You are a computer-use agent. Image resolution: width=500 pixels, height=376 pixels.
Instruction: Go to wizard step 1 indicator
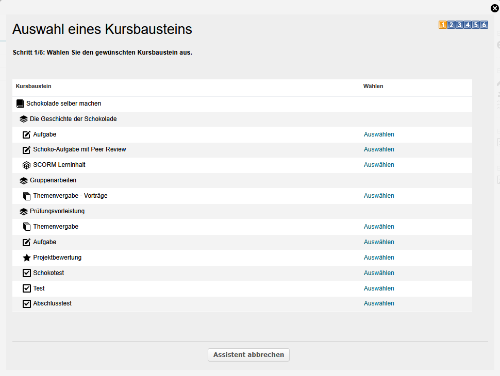(x=443, y=25)
